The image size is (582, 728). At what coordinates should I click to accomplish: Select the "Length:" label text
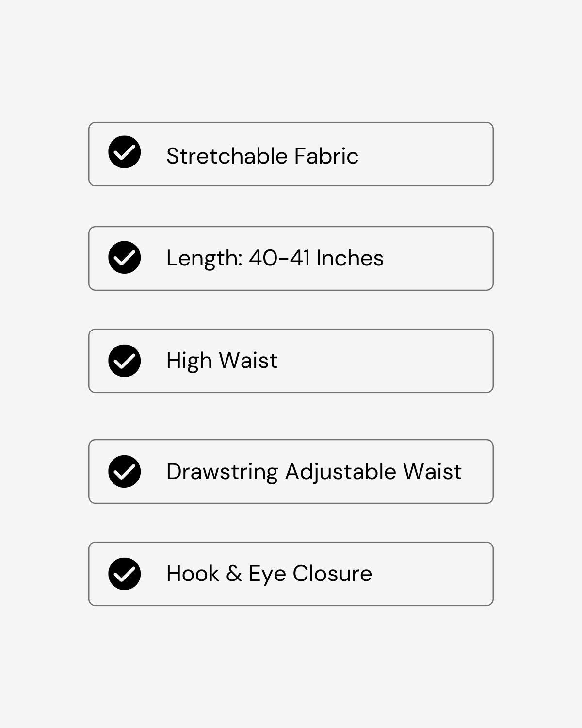point(204,258)
